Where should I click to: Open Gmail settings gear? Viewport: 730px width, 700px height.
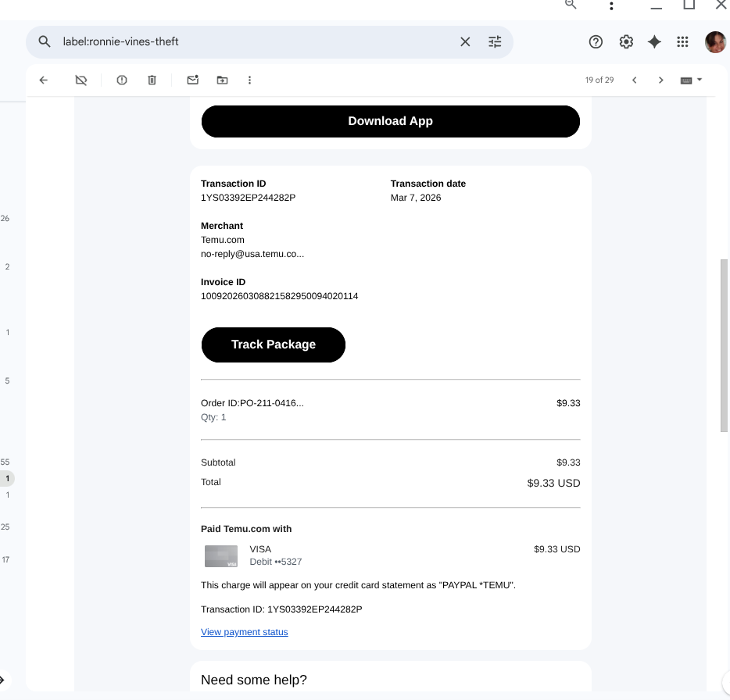626,42
